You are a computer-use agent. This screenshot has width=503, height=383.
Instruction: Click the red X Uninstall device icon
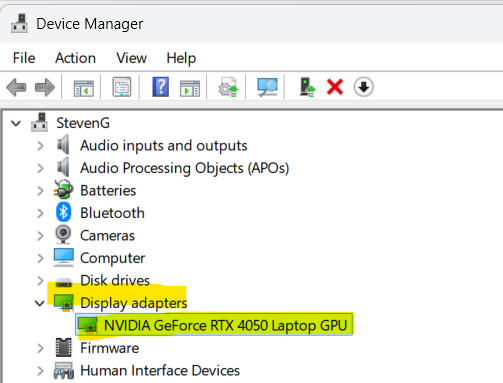(x=335, y=87)
